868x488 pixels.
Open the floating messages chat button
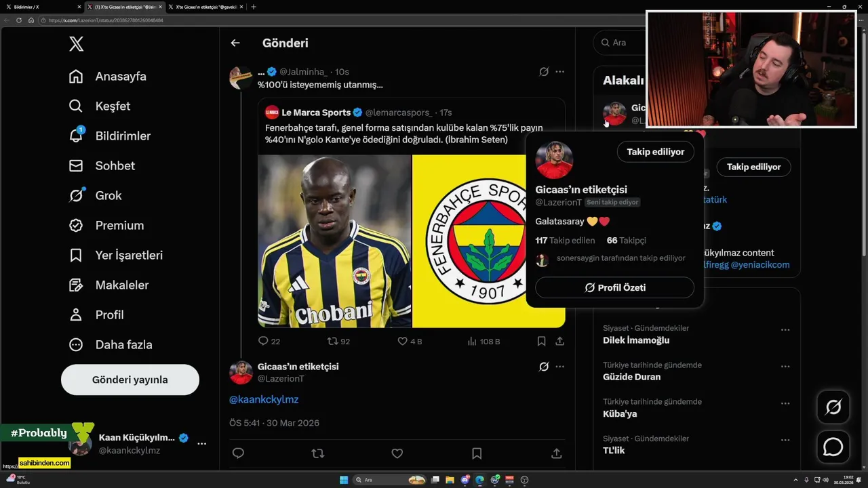click(x=833, y=447)
